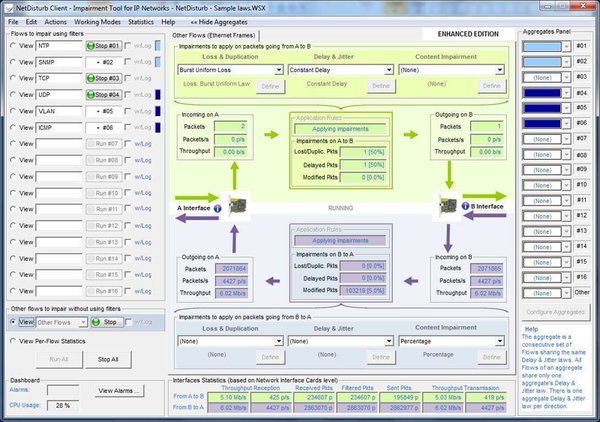Stop flow #01 NTP with green button
600x422 pixels.
tap(104, 46)
